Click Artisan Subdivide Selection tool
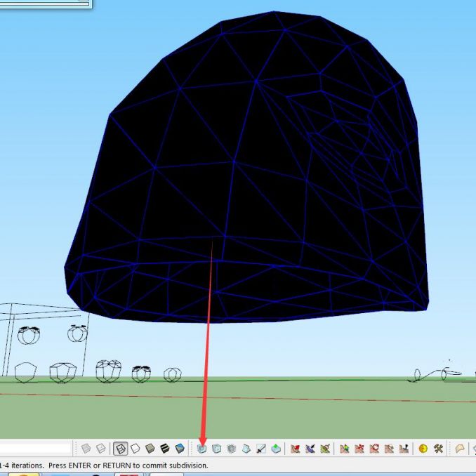 pos(216,449)
